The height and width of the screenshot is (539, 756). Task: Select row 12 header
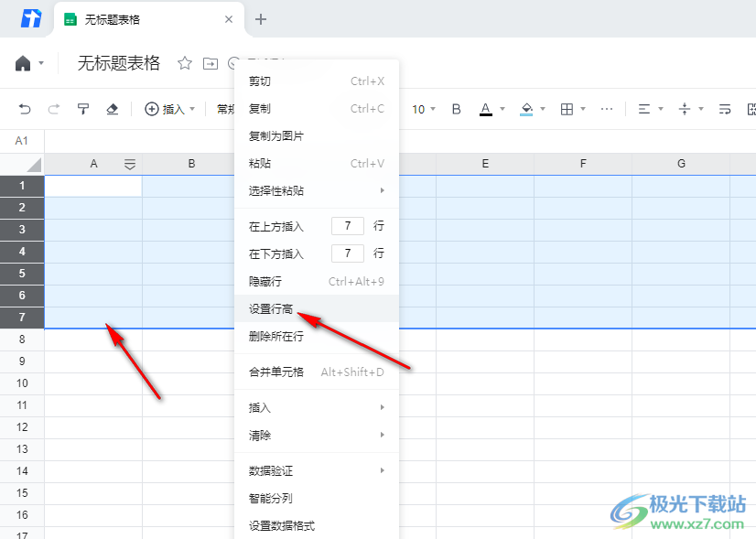click(x=22, y=427)
